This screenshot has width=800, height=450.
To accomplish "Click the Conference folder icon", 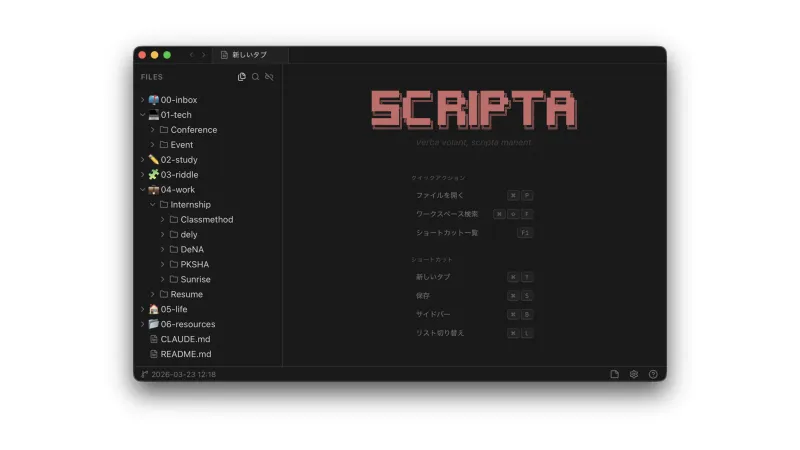I will 164,130.
